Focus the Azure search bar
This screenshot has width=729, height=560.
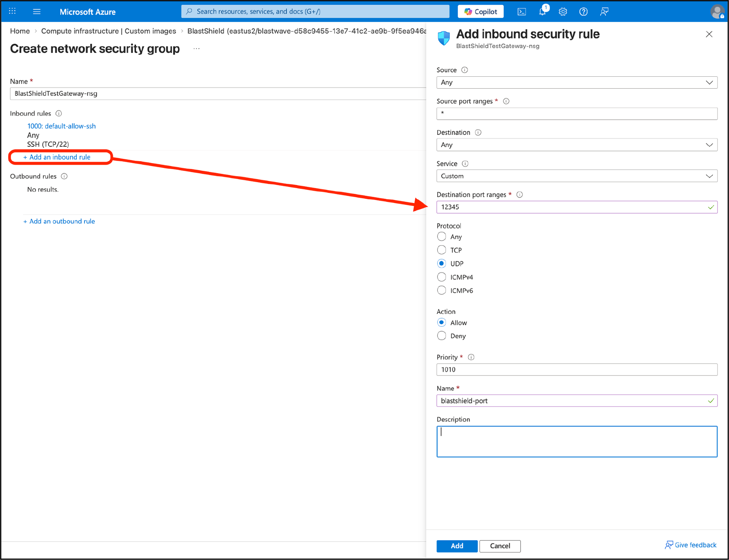tap(315, 12)
